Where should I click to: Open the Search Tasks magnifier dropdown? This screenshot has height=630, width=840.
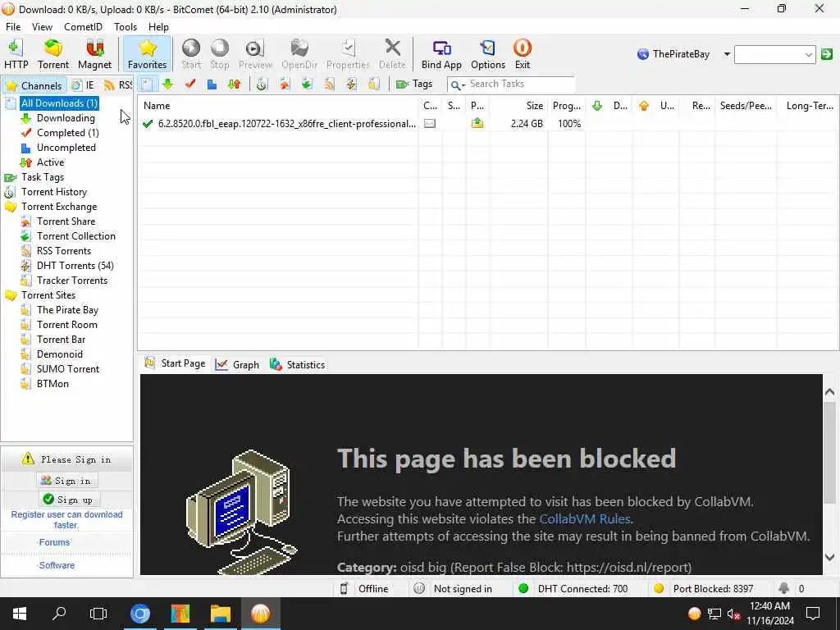pyautogui.click(x=458, y=84)
